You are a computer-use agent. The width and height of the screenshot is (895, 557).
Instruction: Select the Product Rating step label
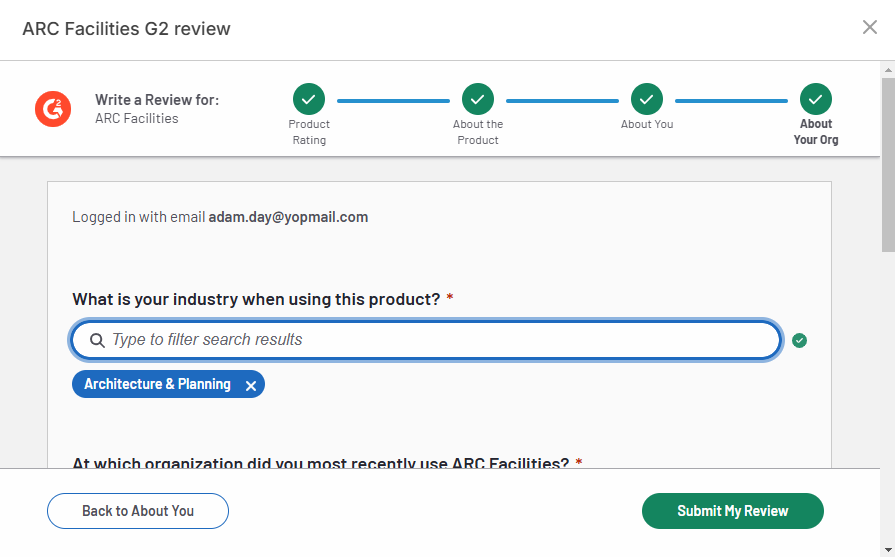click(x=309, y=132)
